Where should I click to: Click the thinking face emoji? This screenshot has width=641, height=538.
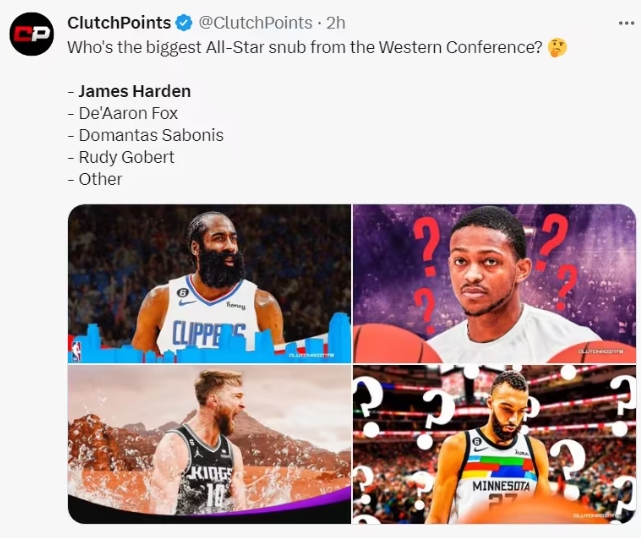point(557,47)
